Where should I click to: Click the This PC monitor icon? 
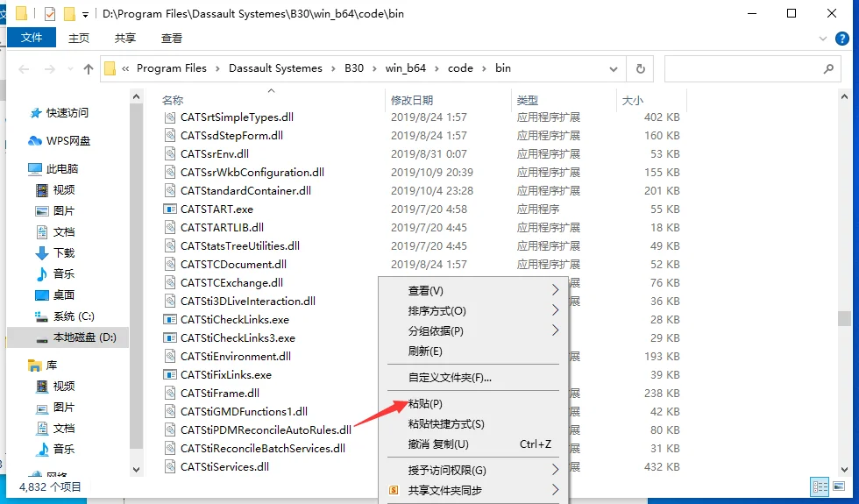coord(35,168)
